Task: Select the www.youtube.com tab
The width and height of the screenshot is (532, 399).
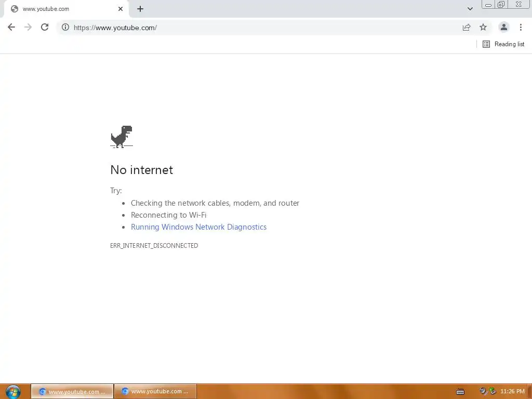Action: [66, 9]
